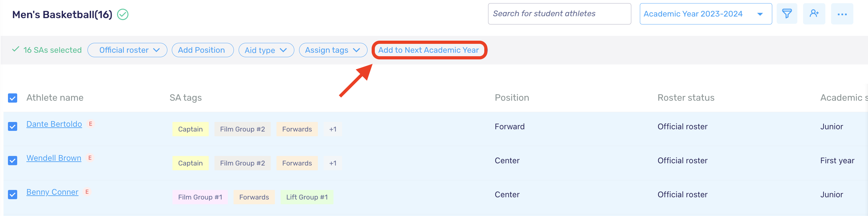Toggle the select-all checkbox by Athlete name
This screenshot has height=216, width=868.
pos(13,98)
